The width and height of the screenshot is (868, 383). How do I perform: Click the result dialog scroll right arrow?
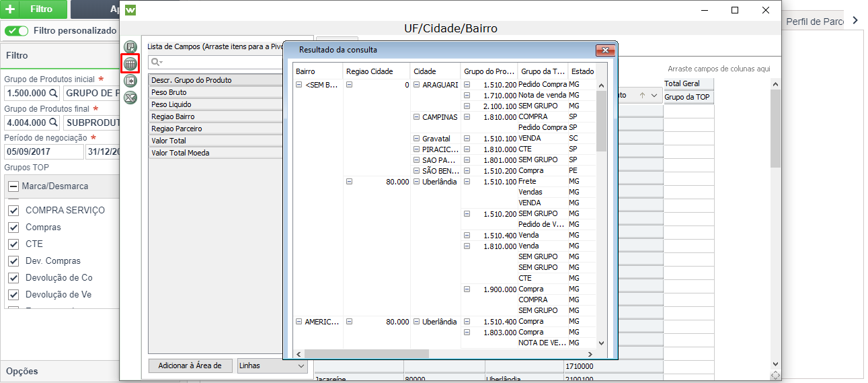pyautogui.click(x=590, y=354)
